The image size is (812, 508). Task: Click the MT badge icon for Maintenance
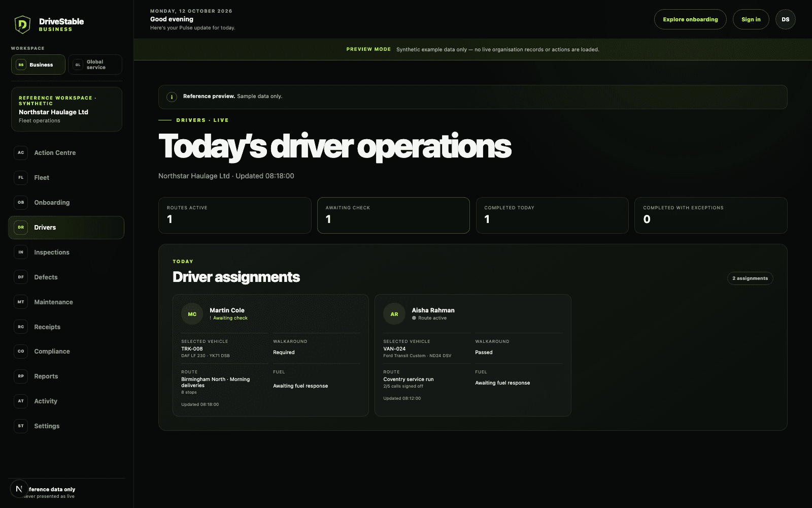point(21,302)
